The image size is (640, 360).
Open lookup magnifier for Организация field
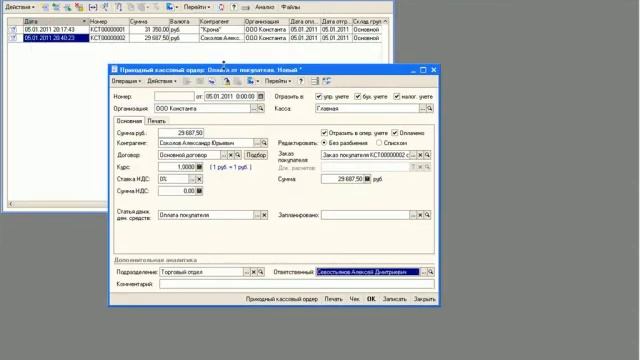[261, 109]
